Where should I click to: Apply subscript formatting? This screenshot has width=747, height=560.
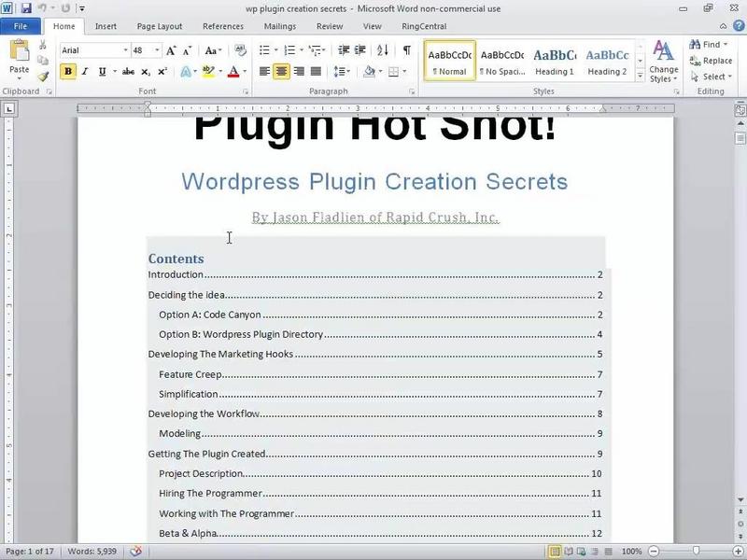(x=146, y=72)
